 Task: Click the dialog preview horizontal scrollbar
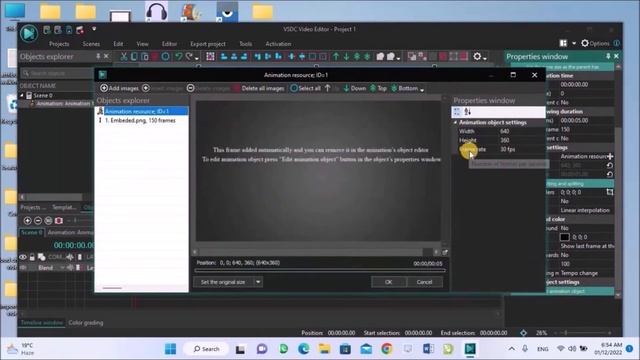(x=316, y=252)
